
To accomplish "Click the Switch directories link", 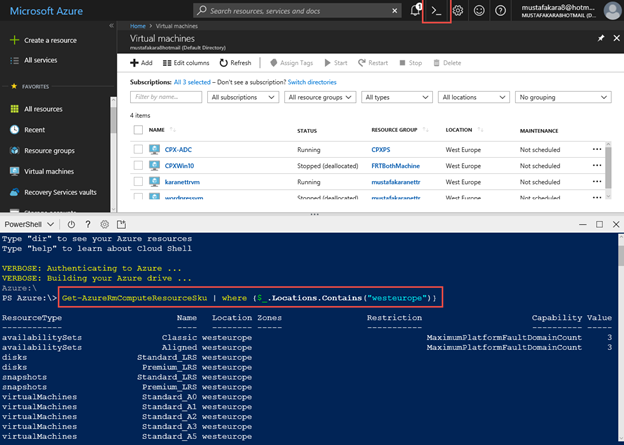I will click(312, 82).
